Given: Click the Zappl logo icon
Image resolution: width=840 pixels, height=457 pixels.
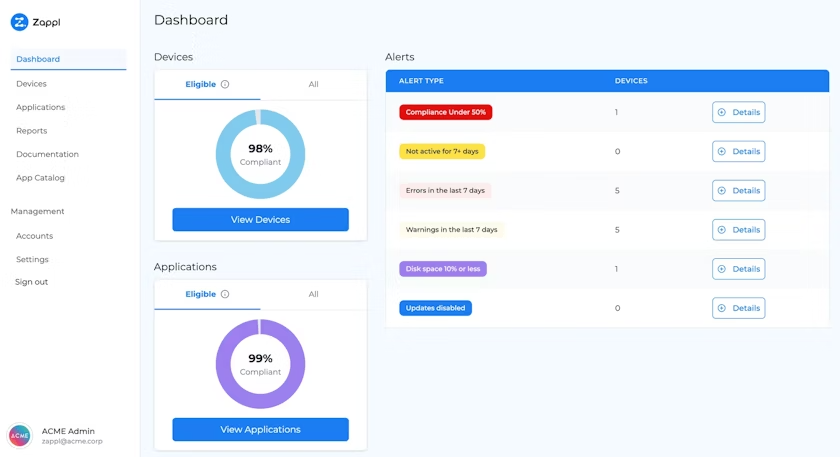Looking at the screenshot, I should coord(19,22).
